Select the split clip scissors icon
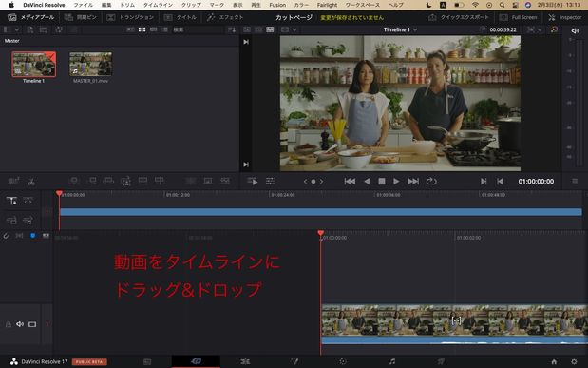Viewport: 588px width, 368px height. [32, 182]
